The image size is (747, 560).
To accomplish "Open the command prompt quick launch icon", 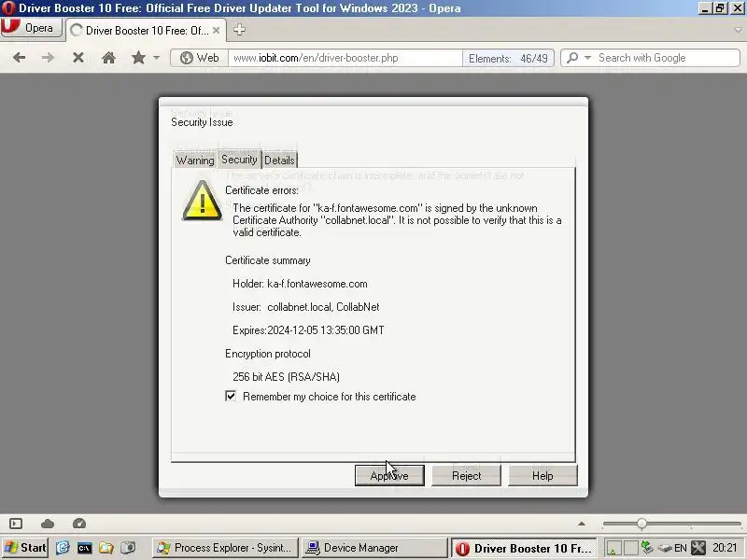I will coord(84,548).
